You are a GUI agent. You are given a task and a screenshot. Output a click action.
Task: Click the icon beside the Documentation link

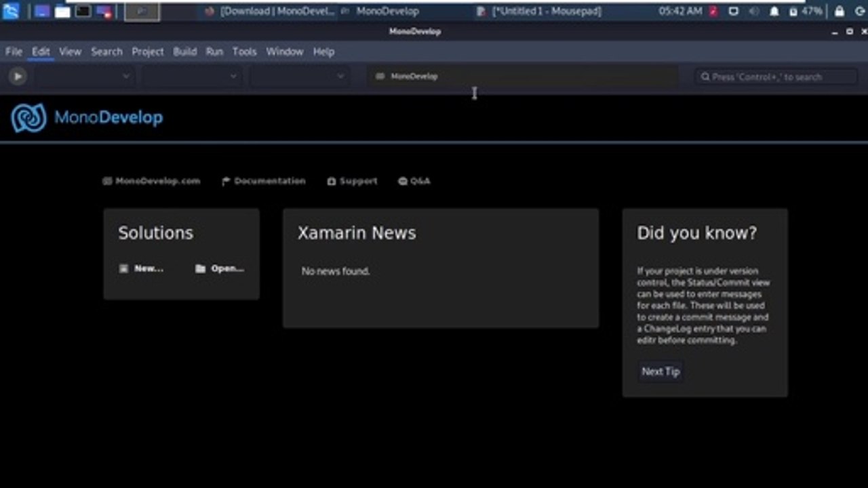pos(226,181)
